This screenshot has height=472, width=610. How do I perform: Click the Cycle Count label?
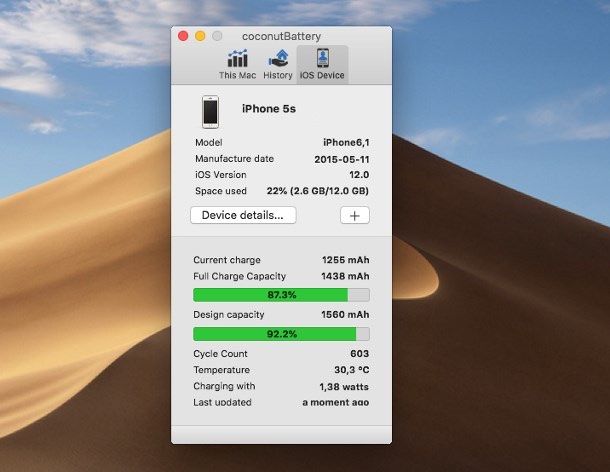click(x=220, y=354)
